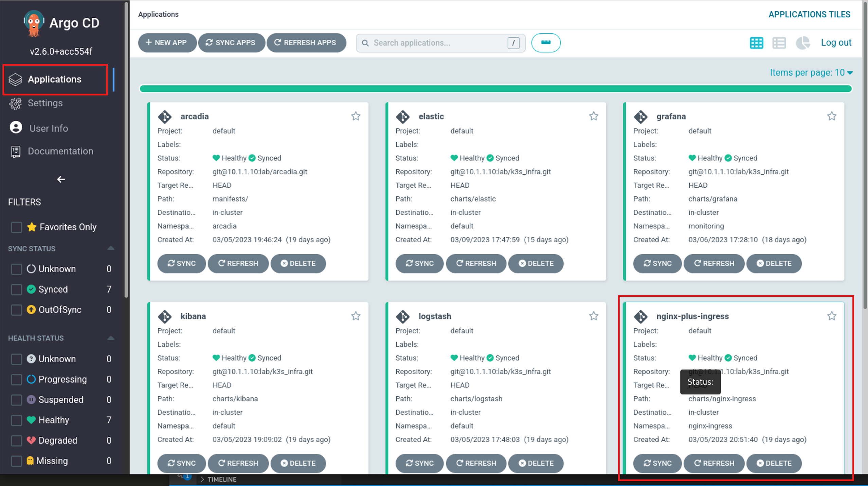868x486 pixels.
Task: Click the Argo CD octopus logo
Action: [34, 23]
